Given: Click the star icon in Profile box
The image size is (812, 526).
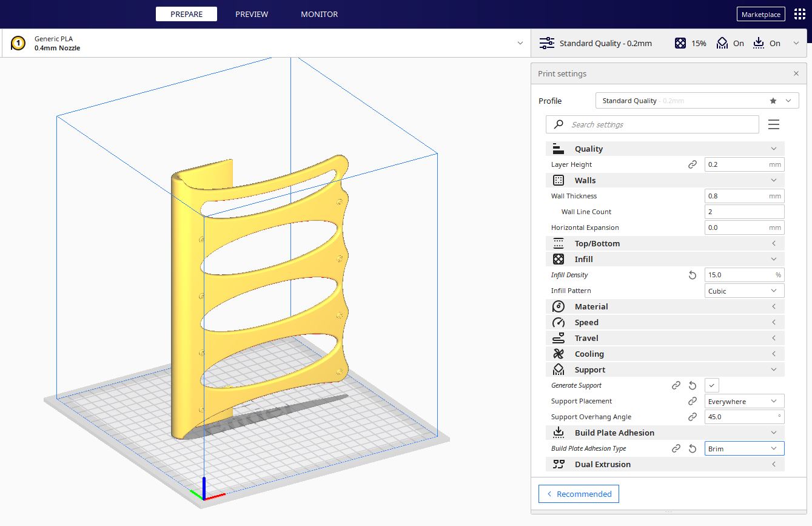Looking at the screenshot, I should point(773,101).
